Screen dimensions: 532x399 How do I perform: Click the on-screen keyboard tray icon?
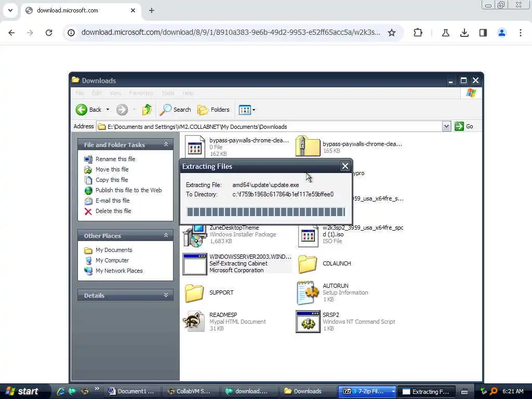click(464, 392)
